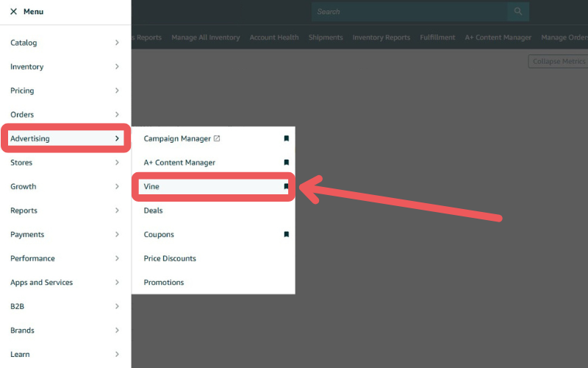Viewport: 588px width, 368px height.
Task: Open Price Discounts from the submenu
Action: click(x=170, y=258)
